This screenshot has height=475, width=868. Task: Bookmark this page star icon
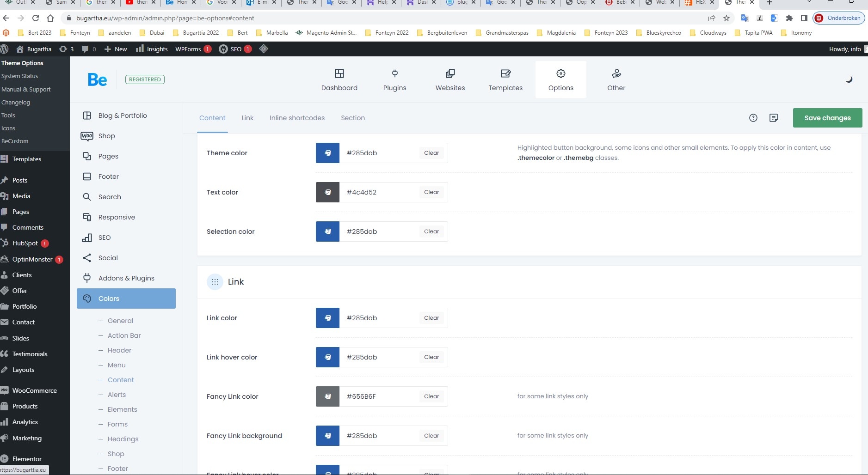[x=726, y=18]
